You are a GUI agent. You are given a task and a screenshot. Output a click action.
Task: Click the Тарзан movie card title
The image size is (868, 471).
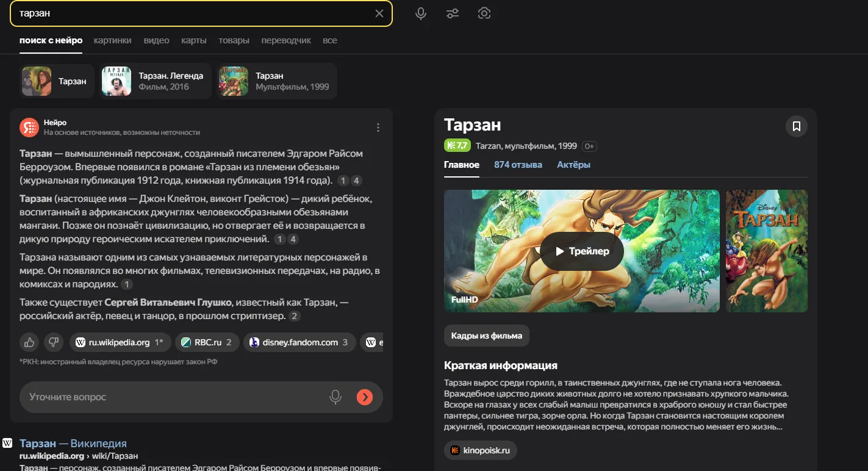pyautogui.click(x=473, y=125)
